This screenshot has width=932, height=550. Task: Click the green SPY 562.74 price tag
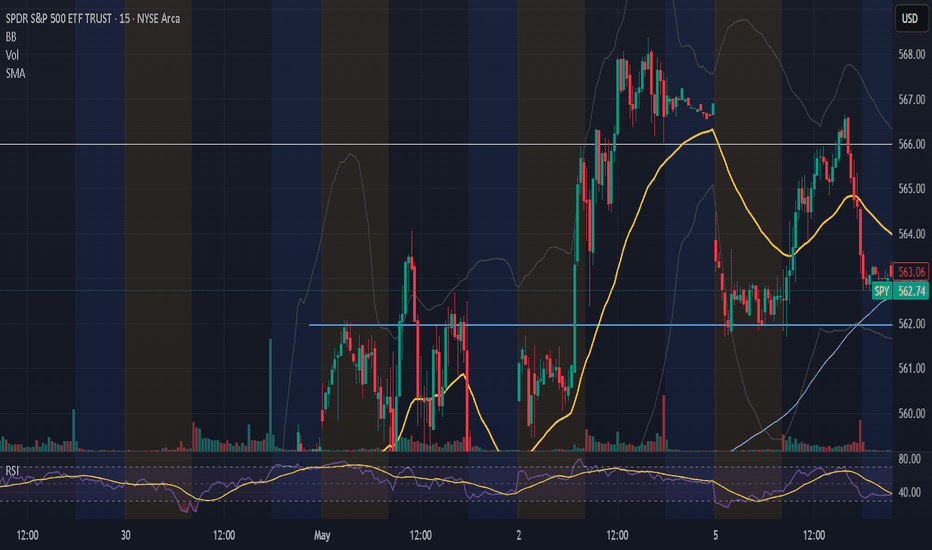click(900, 291)
